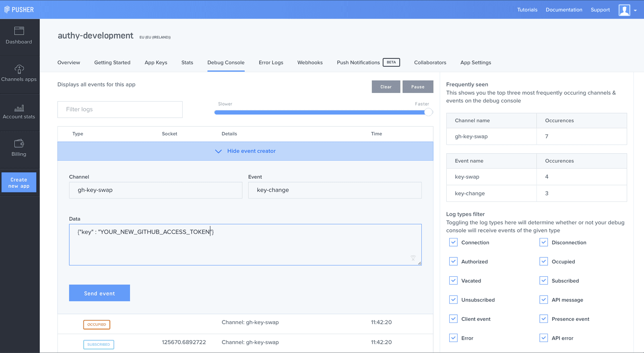Open the Webhooks tab
The width and height of the screenshot is (644, 353).
(310, 63)
